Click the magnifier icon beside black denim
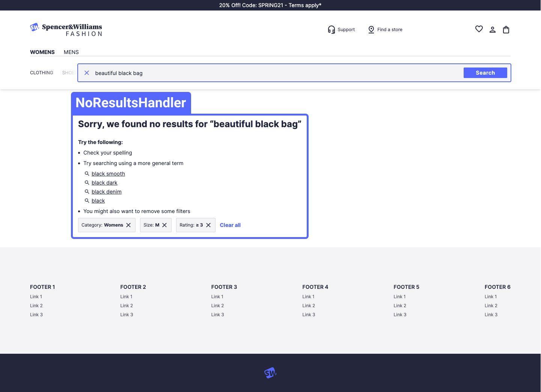This screenshot has width=541, height=392. [87, 192]
